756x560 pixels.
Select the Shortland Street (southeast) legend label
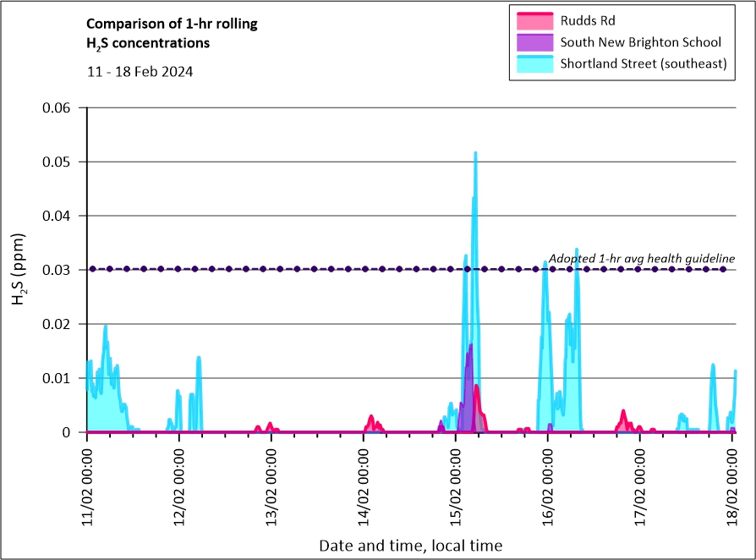(644, 64)
